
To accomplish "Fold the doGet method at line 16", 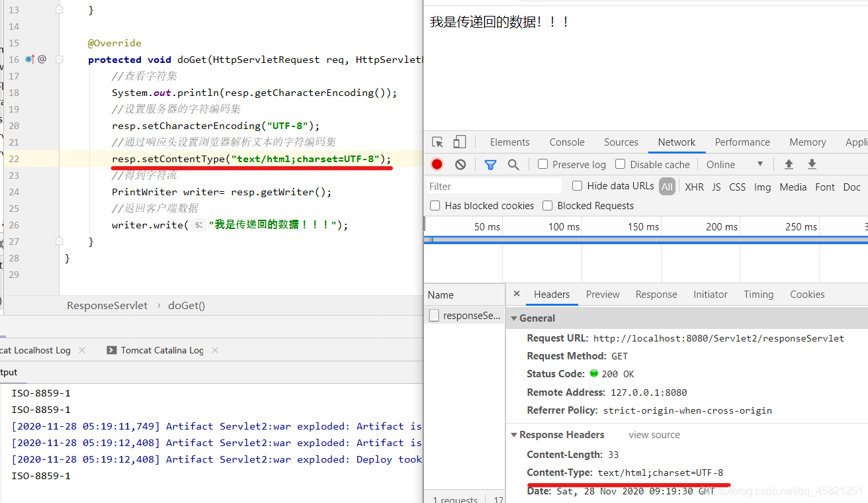I will click(60, 60).
